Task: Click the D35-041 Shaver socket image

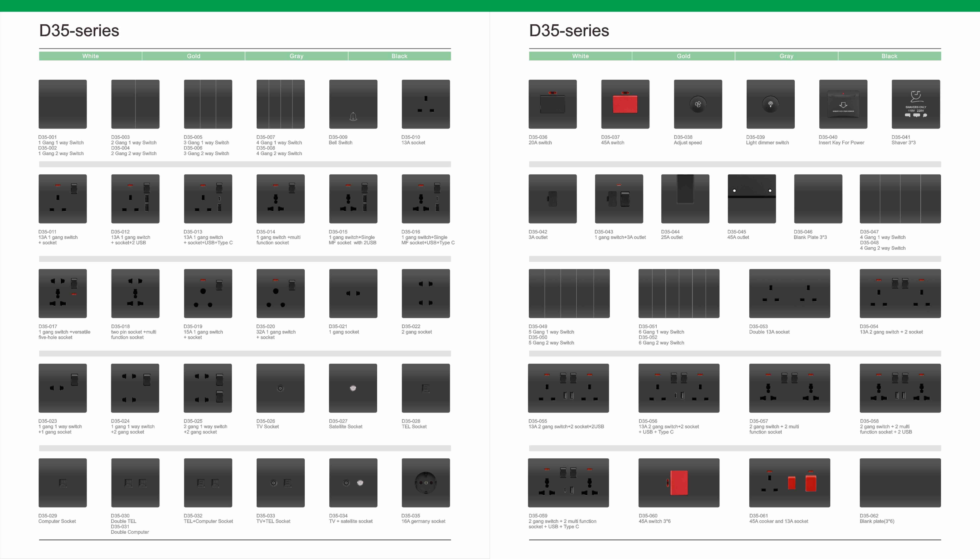Action: point(916,104)
